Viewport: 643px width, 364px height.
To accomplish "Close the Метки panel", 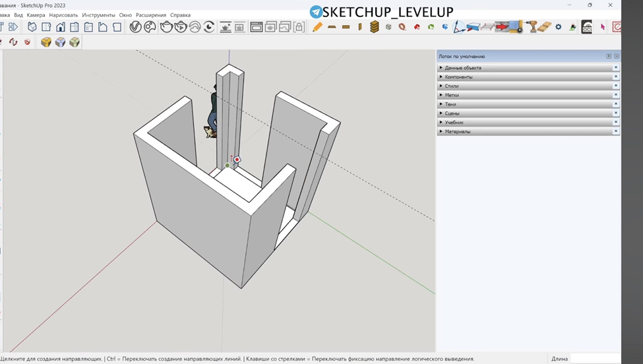I will click(x=615, y=95).
